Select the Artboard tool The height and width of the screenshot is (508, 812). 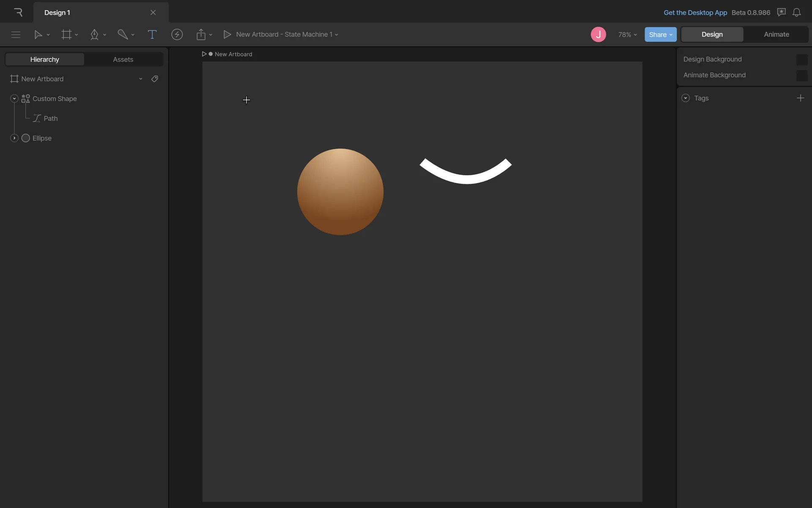(x=66, y=35)
